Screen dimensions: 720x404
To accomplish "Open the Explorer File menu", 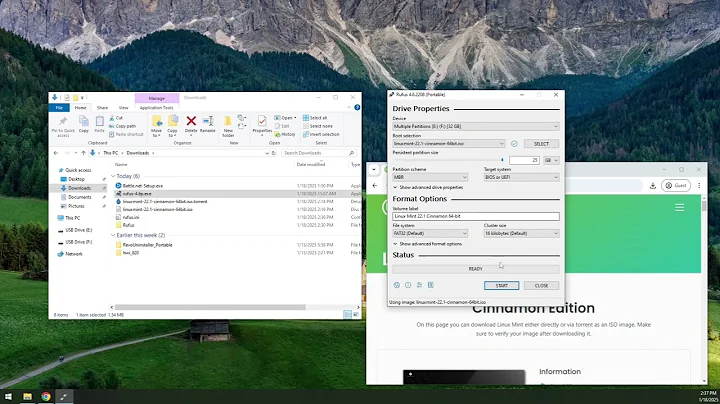I will click(59, 108).
